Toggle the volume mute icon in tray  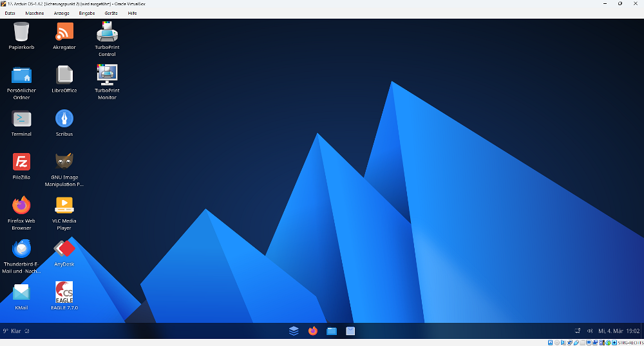tap(590, 331)
